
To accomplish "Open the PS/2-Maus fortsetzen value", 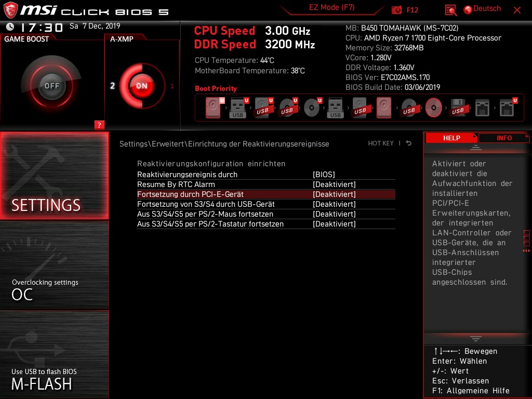I will click(x=334, y=214).
